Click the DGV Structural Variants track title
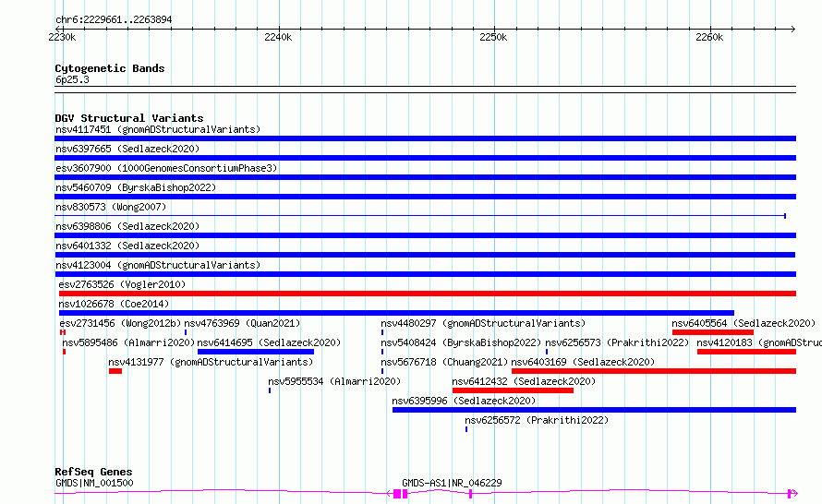 point(129,118)
